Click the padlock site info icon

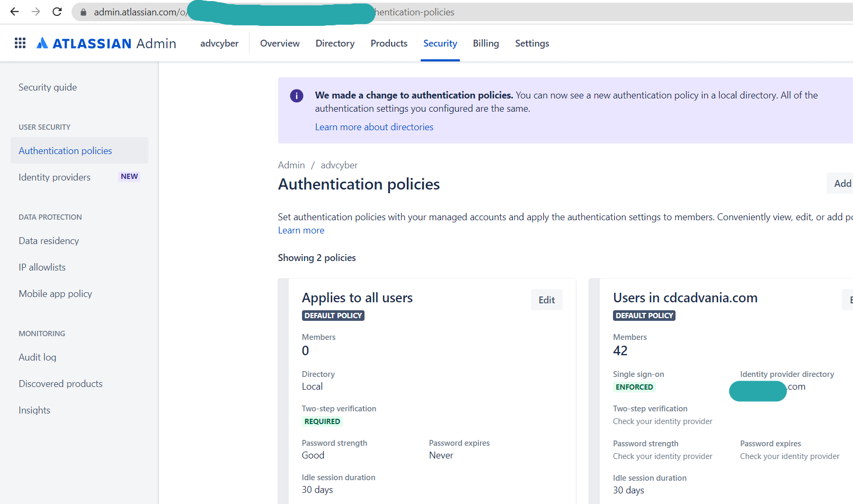click(x=83, y=12)
